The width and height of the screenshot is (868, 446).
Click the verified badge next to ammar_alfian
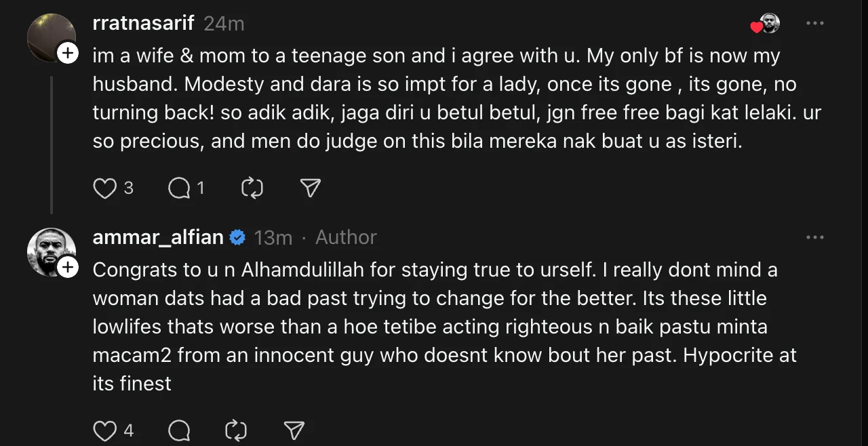[x=237, y=238]
